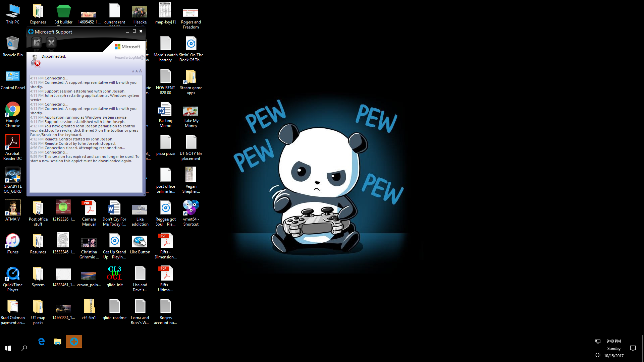Select the medium font size A
644x362 pixels.
(137, 71)
